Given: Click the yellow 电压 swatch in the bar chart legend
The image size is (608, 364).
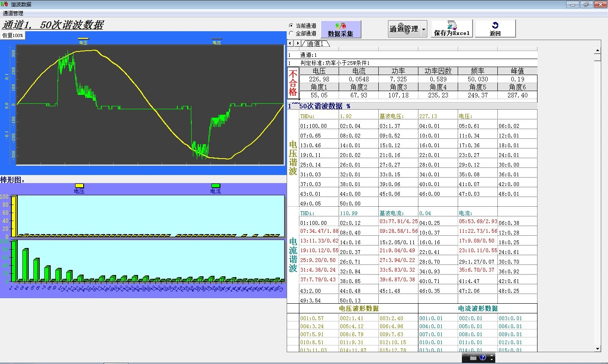Looking at the screenshot, I should click(x=79, y=186).
